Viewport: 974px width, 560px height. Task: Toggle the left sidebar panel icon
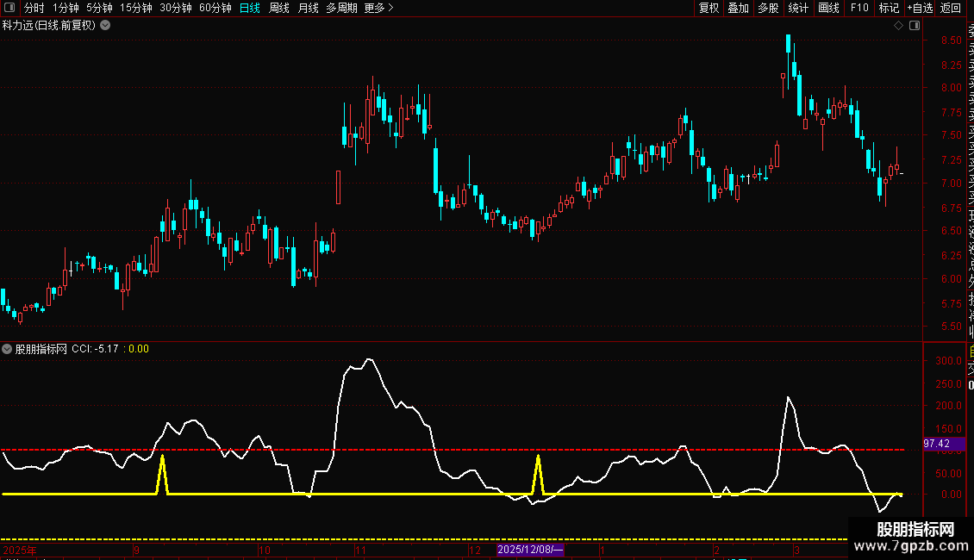pyautogui.click(x=9, y=8)
